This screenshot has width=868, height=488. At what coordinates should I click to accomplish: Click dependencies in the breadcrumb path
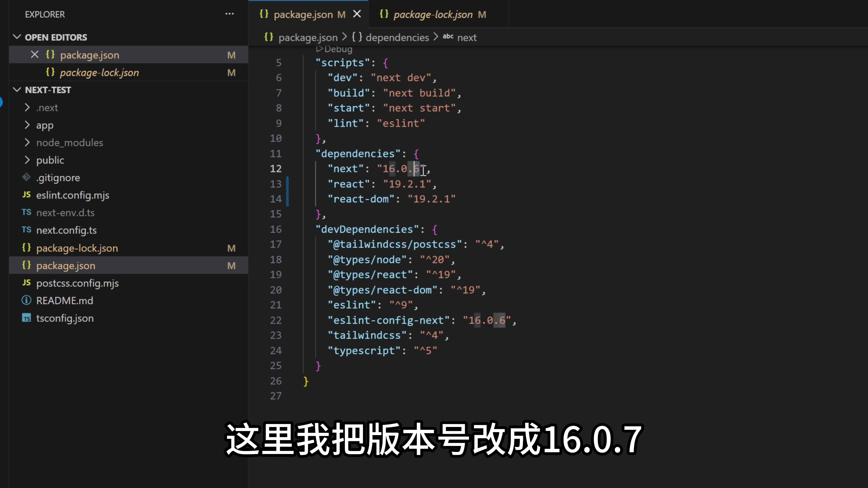(397, 37)
